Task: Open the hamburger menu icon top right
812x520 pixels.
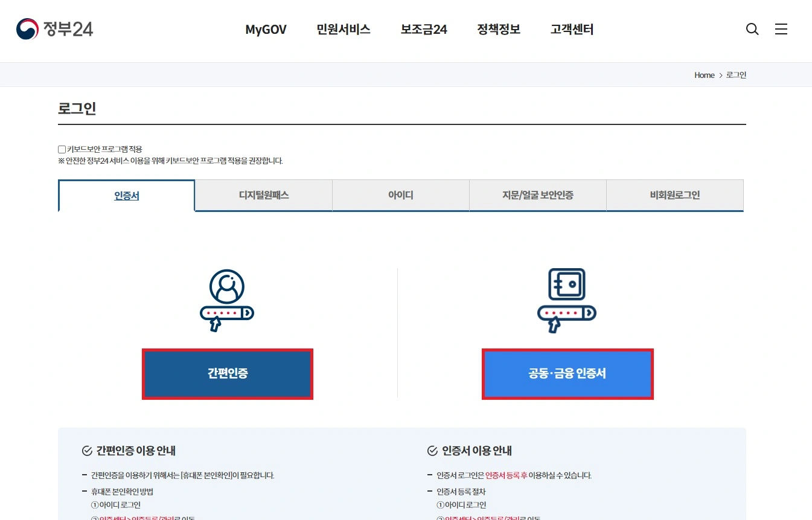Action: point(781,28)
